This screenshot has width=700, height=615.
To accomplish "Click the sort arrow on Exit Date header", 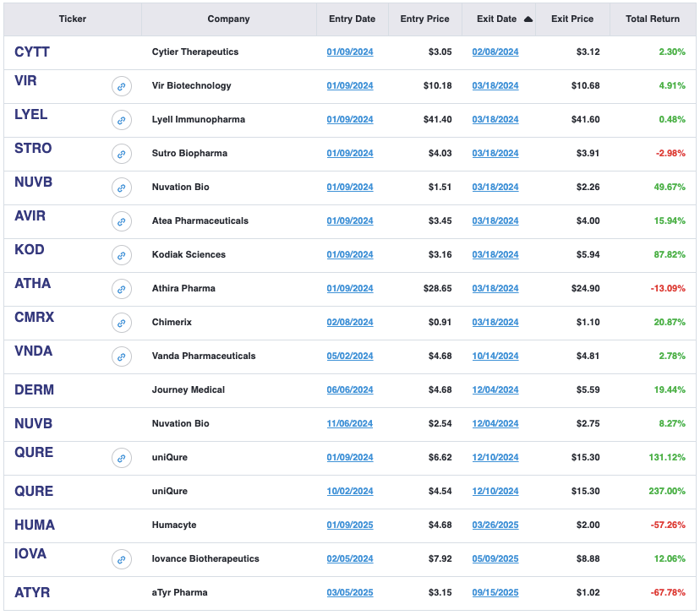I will pos(528,19).
